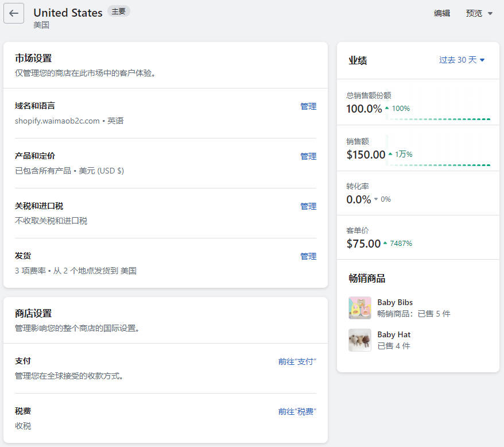Click the 主要 badge next to United States
504x447 pixels.
[118, 11]
